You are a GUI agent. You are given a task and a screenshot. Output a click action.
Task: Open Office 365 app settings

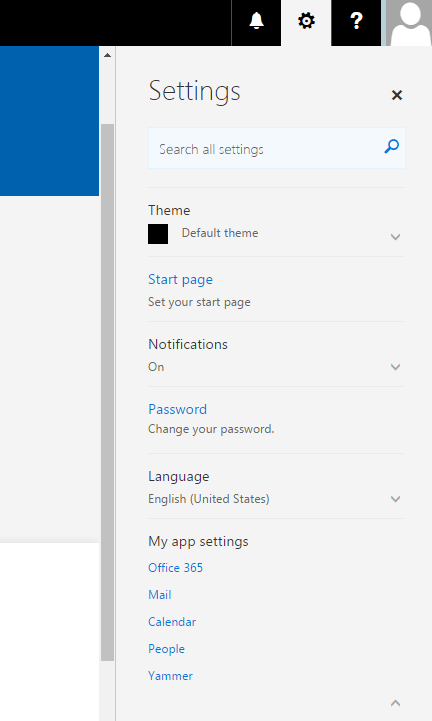pyautogui.click(x=175, y=568)
